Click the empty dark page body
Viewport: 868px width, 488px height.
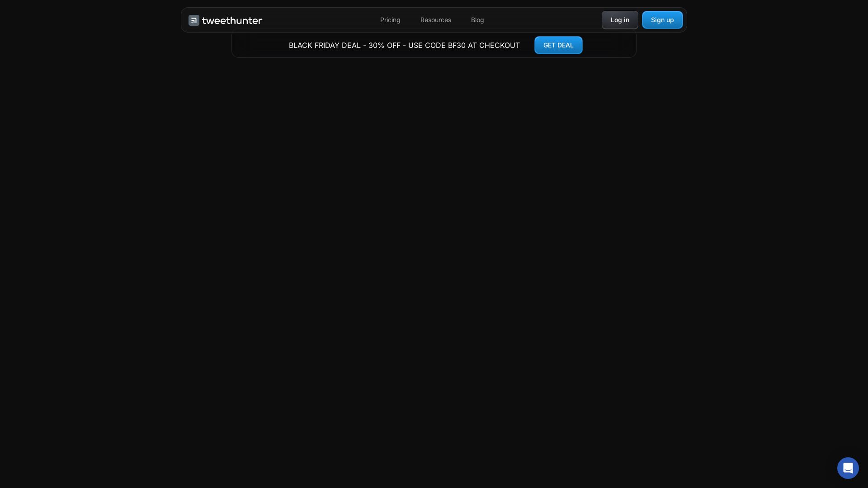(x=434, y=253)
